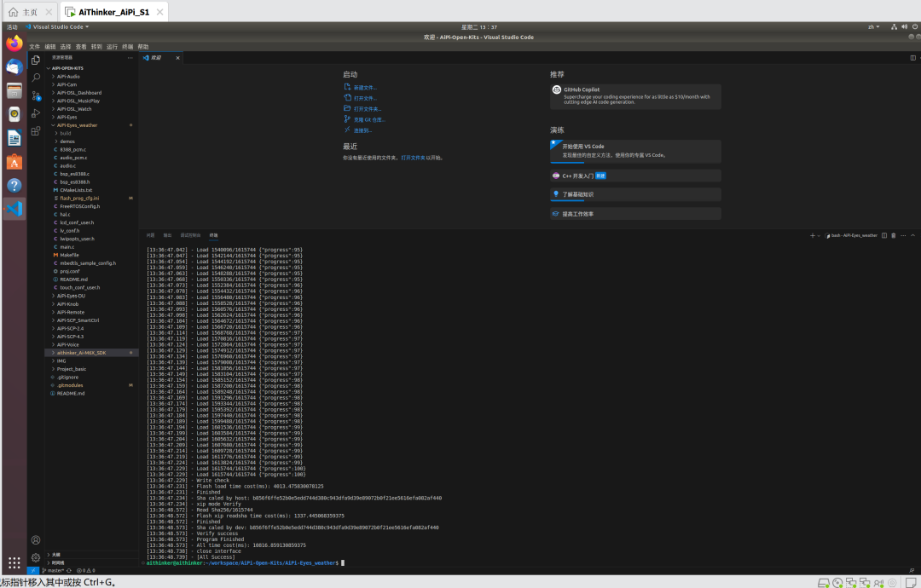
Task: Switch to the 问题 (Problems) panel tab
Action: tap(150, 234)
